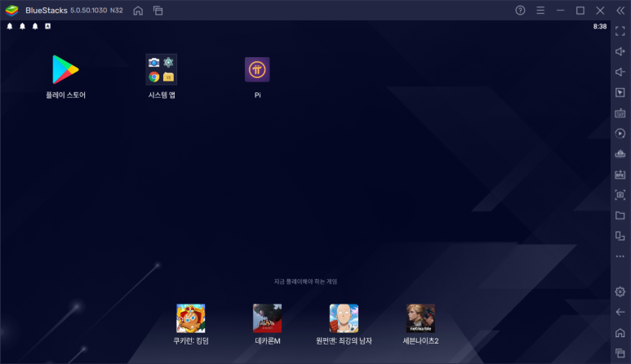This screenshot has height=364, width=631.
Task: Go to Android home from sidebar
Action: 620,333
